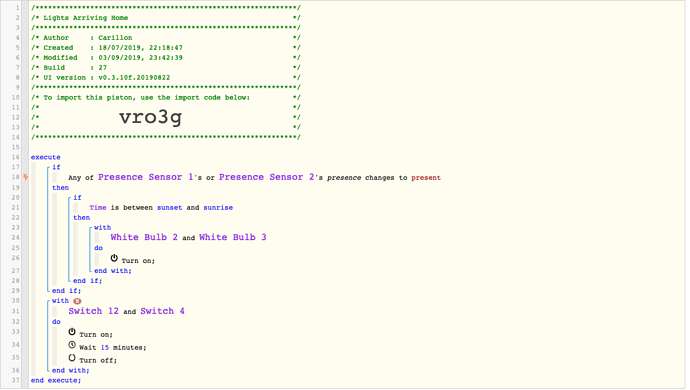Click the nested 'if' on line 20

(77, 198)
